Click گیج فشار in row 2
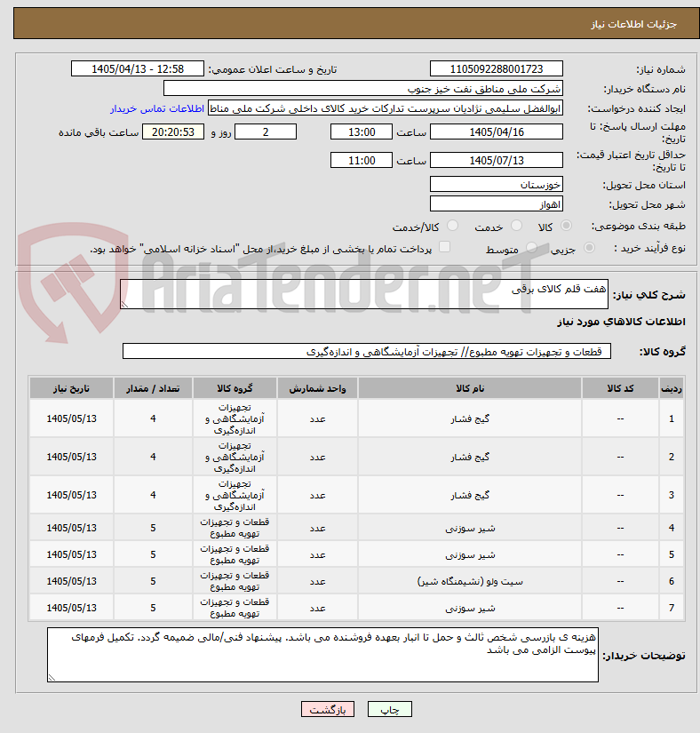The height and width of the screenshot is (733, 700). [x=470, y=458]
